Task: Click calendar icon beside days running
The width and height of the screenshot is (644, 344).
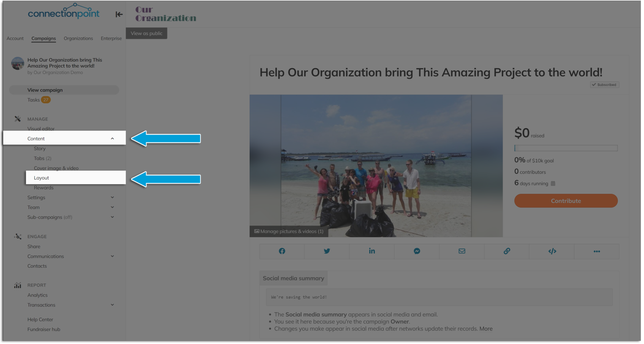Action: pos(553,183)
